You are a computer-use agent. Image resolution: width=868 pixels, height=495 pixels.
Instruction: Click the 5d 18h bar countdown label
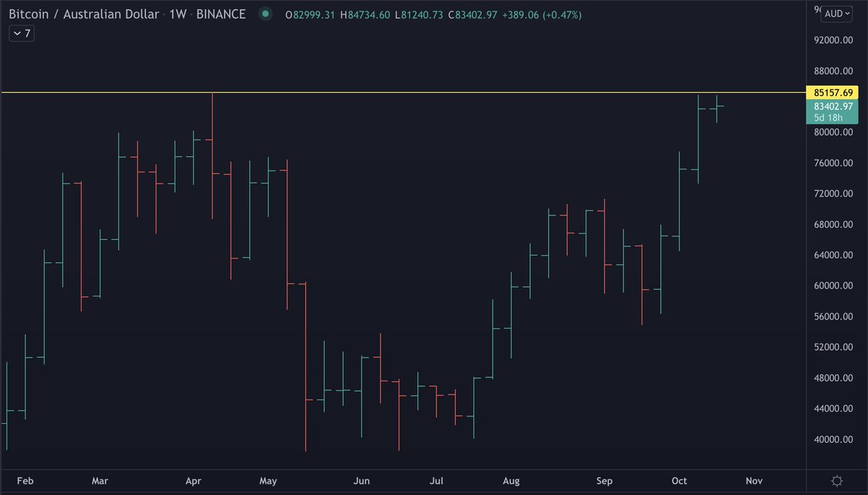coord(828,117)
